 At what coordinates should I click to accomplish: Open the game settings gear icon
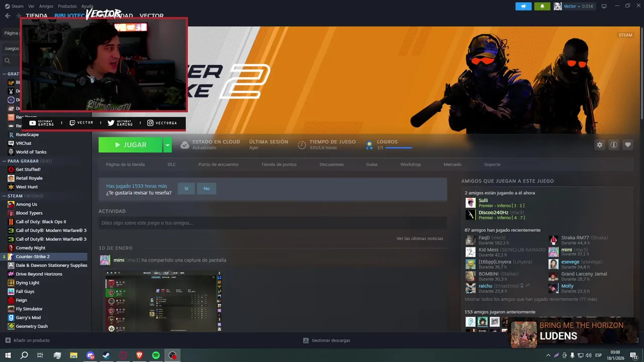pos(600,145)
